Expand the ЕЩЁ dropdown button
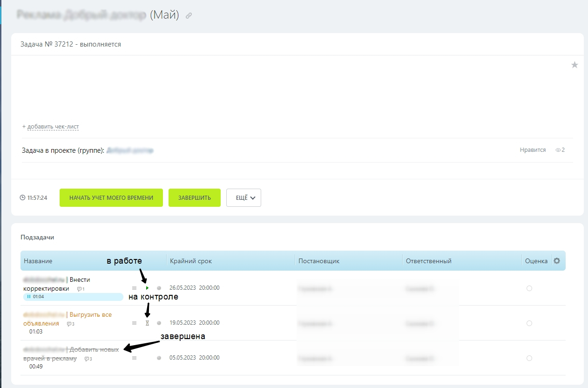The width and height of the screenshot is (588, 388). [x=243, y=197]
